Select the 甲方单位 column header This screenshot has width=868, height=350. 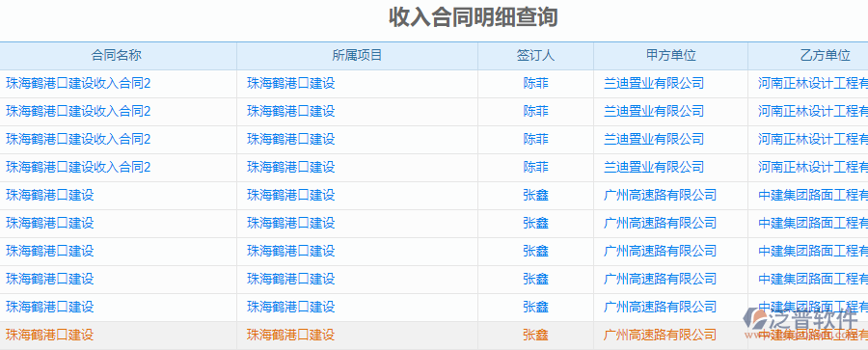[670, 55]
